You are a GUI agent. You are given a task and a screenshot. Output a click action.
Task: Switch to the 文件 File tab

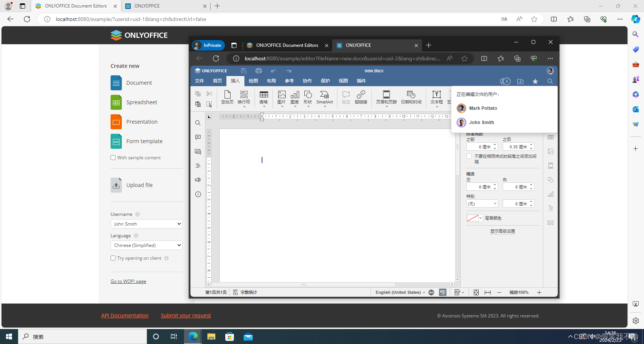[x=199, y=81]
